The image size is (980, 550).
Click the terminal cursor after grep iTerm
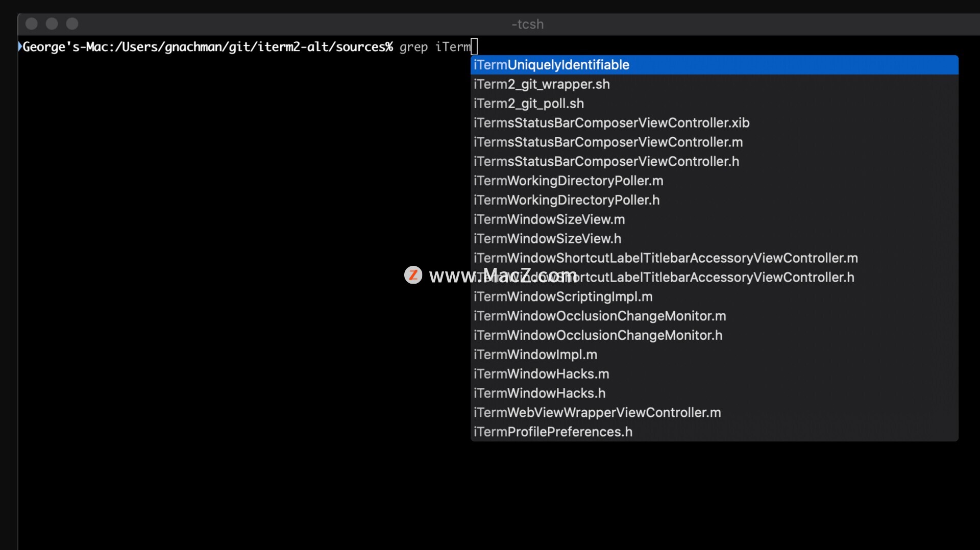pos(474,46)
